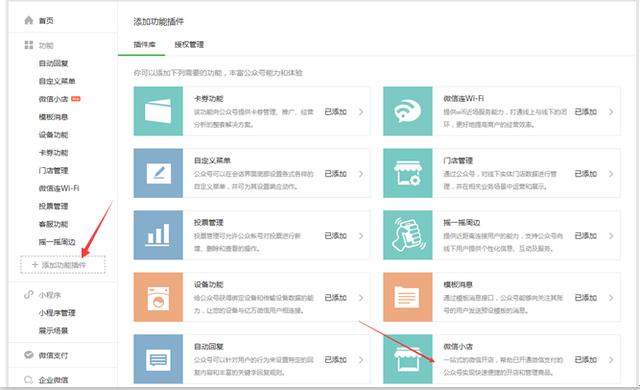The height and width of the screenshot is (390, 640).
Task: Open 微信支付 sidebar section
Action: tap(53, 355)
